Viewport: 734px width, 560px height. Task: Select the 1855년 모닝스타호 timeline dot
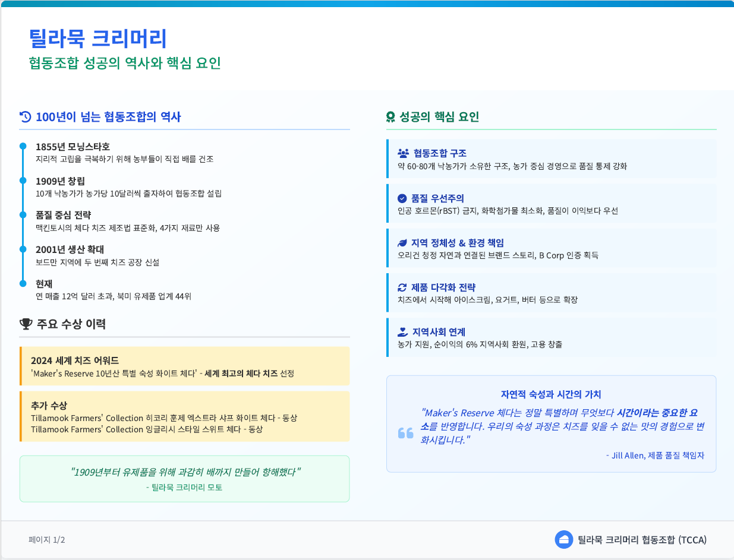[23, 146]
